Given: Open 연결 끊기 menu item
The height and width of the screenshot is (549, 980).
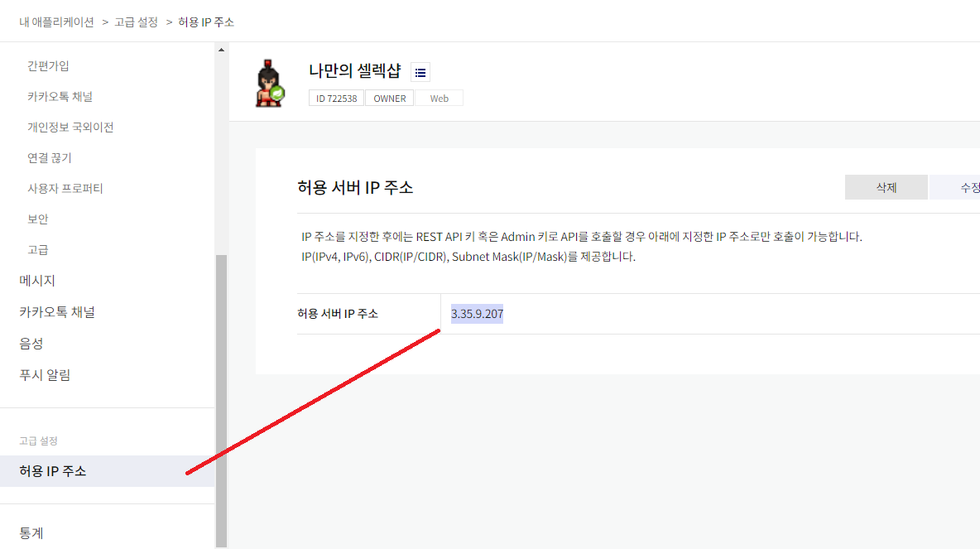Looking at the screenshot, I should pos(50,157).
